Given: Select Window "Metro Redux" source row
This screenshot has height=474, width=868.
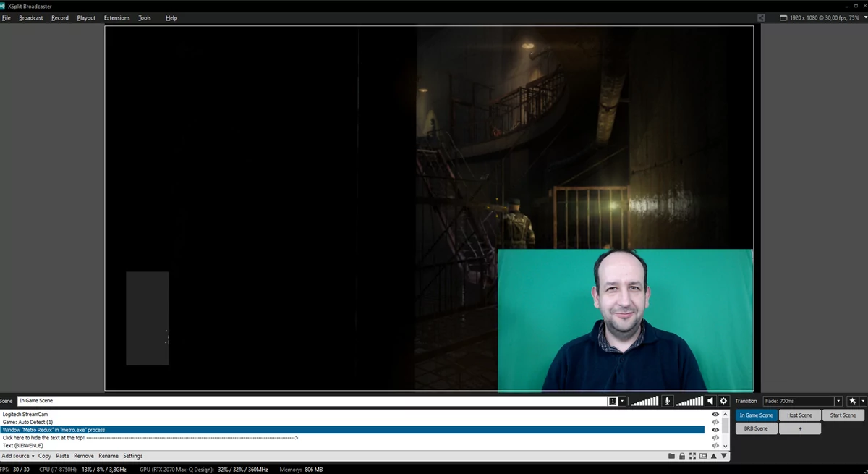Looking at the screenshot, I should [353, 430].
